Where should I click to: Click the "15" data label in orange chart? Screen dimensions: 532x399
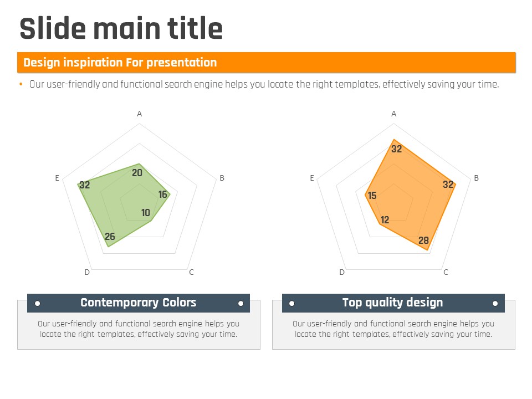(372, 196)
